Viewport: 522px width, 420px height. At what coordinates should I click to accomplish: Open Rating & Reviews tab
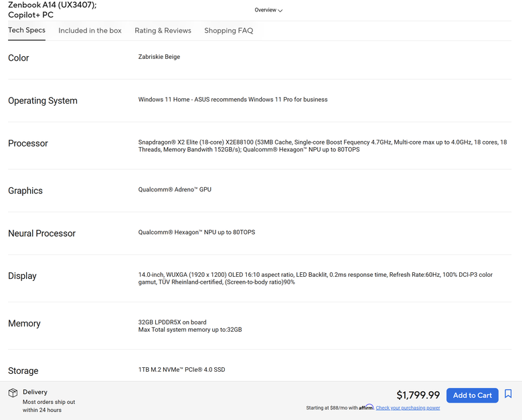[x=163, y=31]
